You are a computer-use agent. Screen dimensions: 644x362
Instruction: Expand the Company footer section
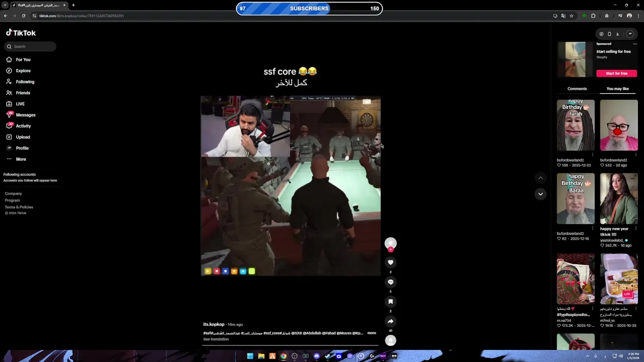pos(14,194)
